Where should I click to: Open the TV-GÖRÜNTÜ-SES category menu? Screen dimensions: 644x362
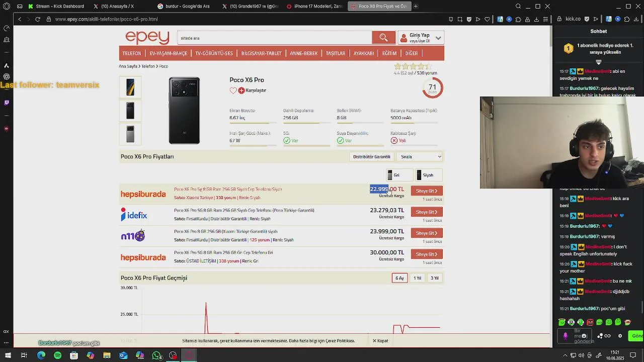[x=214, y=53]
